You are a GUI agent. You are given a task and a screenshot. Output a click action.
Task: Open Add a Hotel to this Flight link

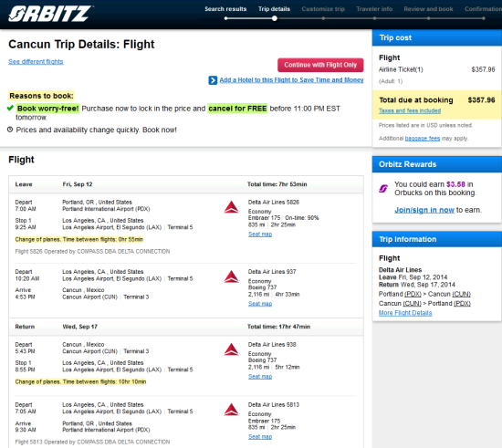point(291,80)
